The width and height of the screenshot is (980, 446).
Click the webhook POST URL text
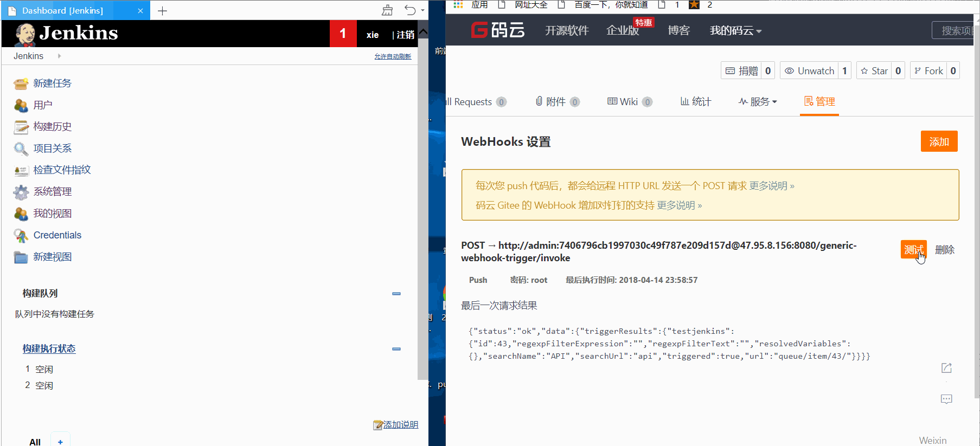tap(659, 251)
